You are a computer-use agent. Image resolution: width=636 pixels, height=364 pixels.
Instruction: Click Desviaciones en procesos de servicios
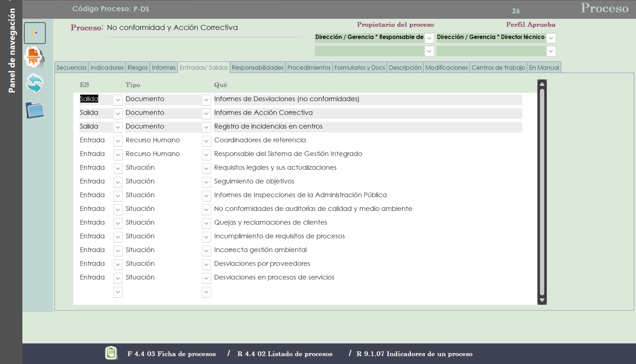pyautogui.click(x=274, y=277)
